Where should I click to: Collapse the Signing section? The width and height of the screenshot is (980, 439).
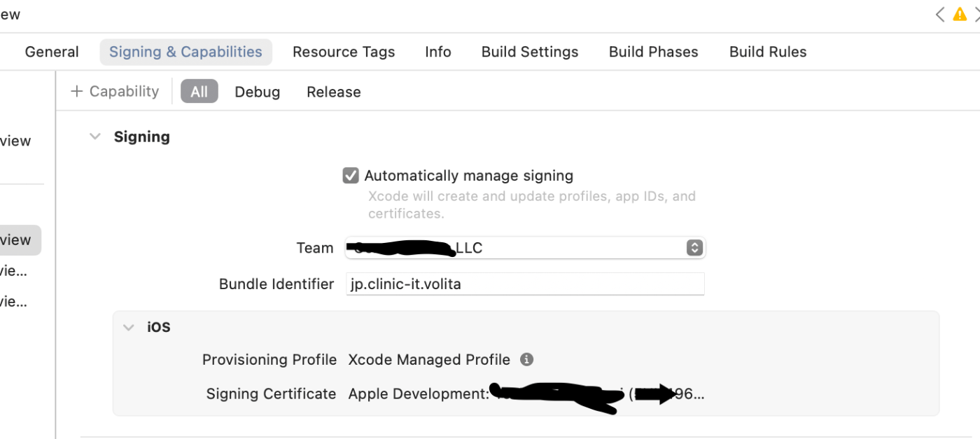95,137
